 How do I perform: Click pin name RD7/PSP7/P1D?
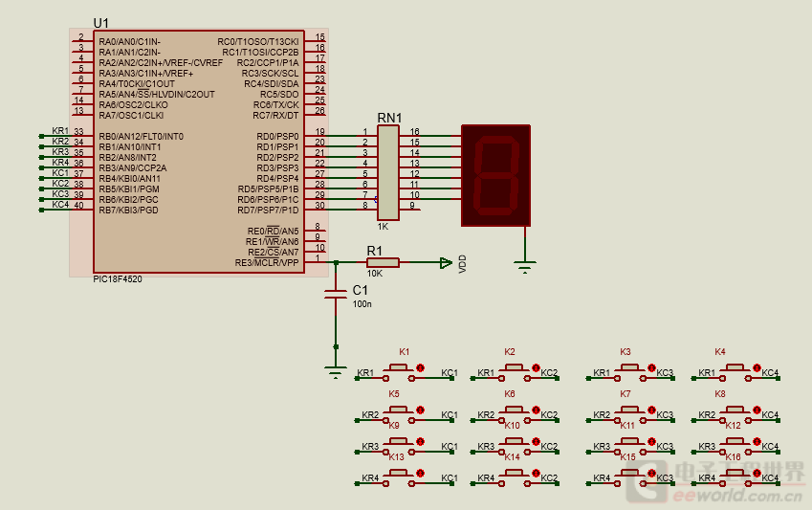268,211
